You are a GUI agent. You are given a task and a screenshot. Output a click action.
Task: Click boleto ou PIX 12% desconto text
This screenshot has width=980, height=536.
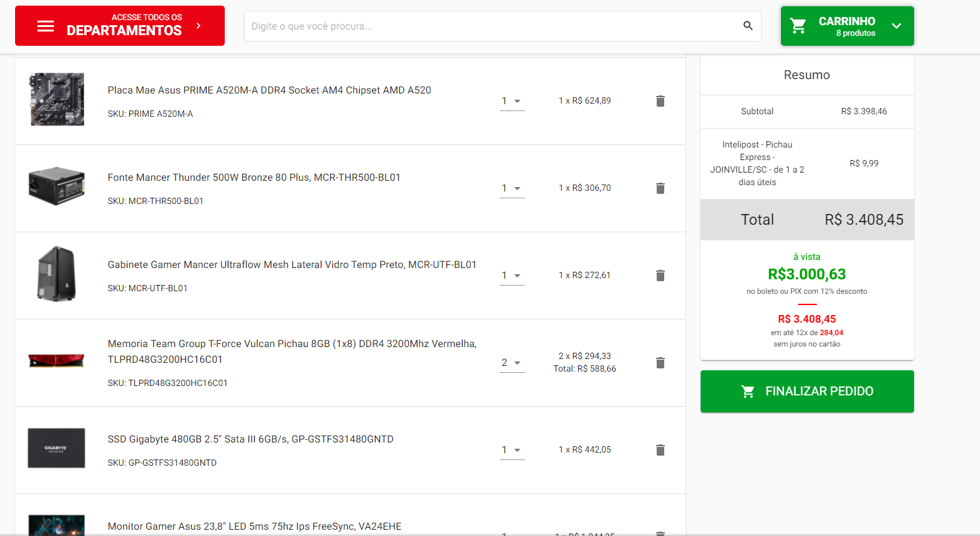click(x=807, y=291)
